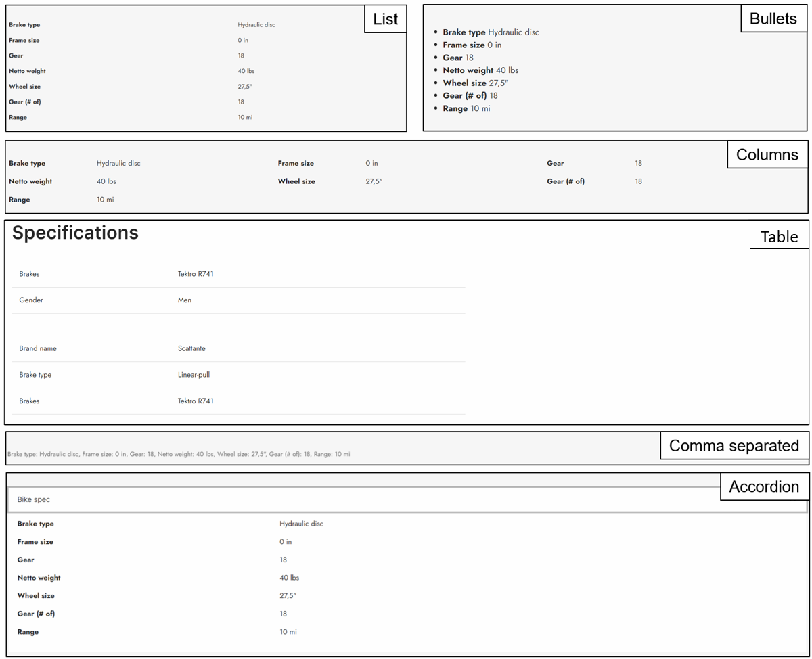The height and width of the screenshot is (659, 812).
Task: Click Wheel size bullet item
Action: 475,83
